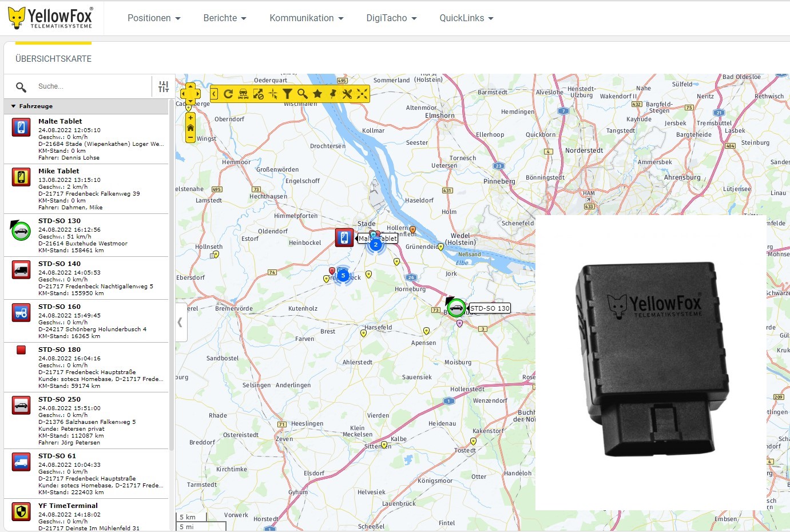Screen dimensions: 790x532
Task: Click the YellowFox logo
Action: 50,18
